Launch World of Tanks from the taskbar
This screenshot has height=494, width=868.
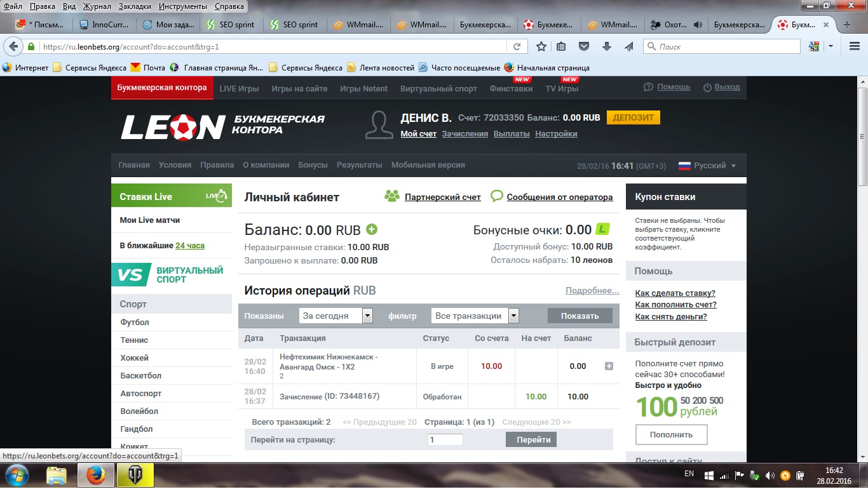coord(135,475)
